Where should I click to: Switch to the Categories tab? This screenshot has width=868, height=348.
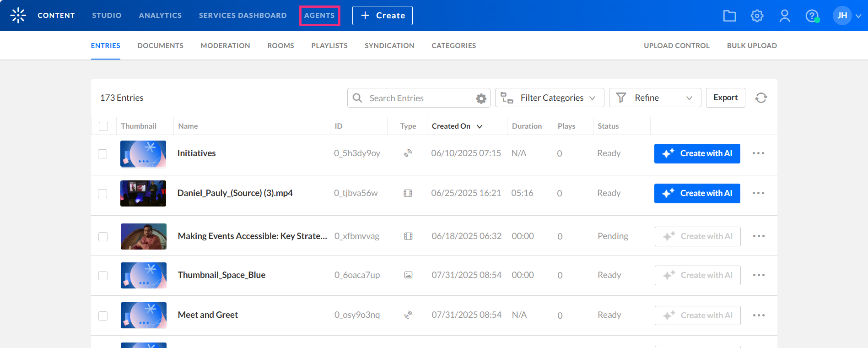tap(453, 46)
